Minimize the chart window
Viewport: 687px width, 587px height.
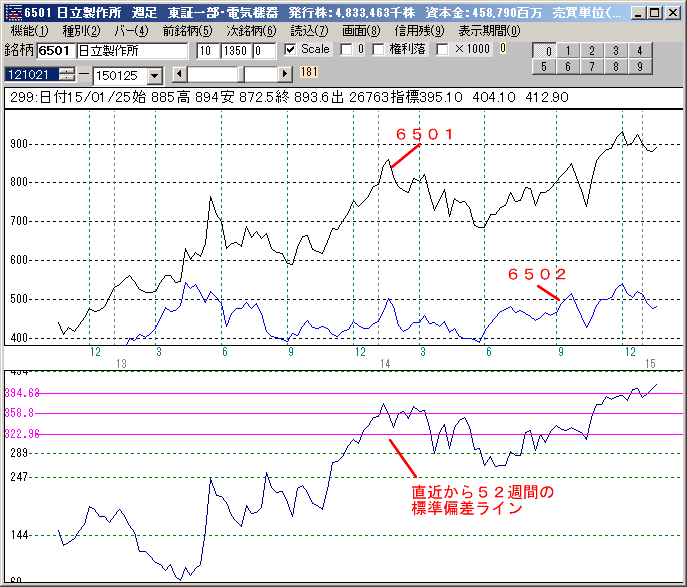click(639, 13)
